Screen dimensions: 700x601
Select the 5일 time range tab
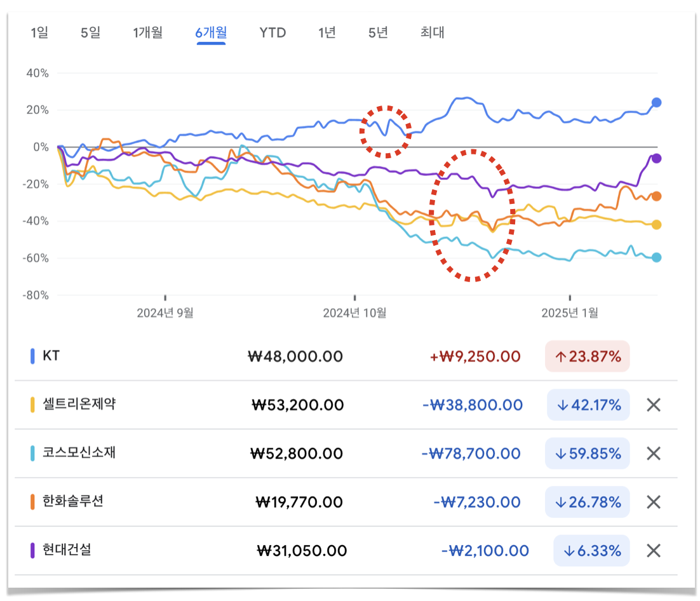pos(90,32)
